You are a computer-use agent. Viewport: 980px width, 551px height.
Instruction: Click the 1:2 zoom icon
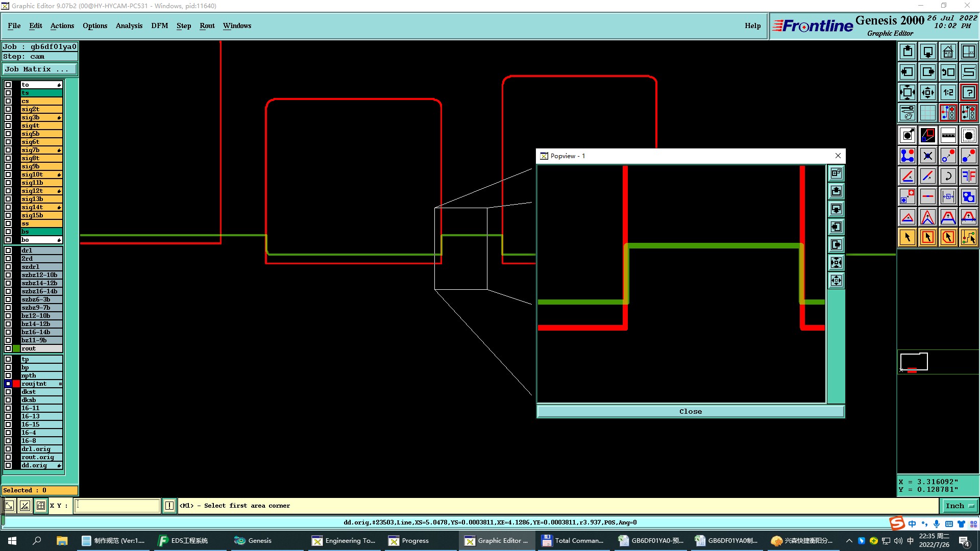[948, 92]
